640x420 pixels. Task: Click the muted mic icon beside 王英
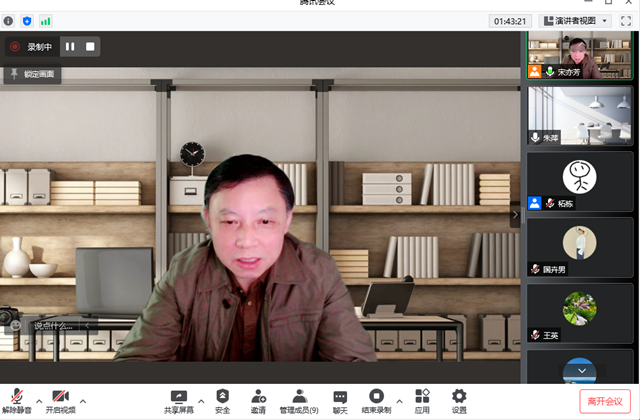pos(535,335)
